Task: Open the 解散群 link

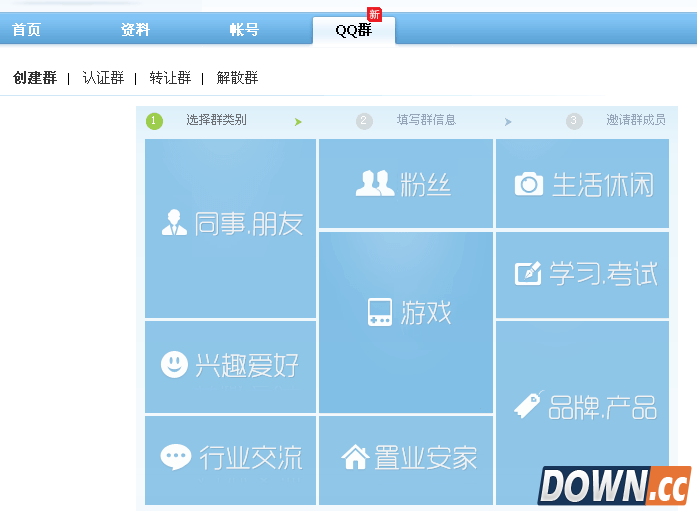Action: [237, 78]
